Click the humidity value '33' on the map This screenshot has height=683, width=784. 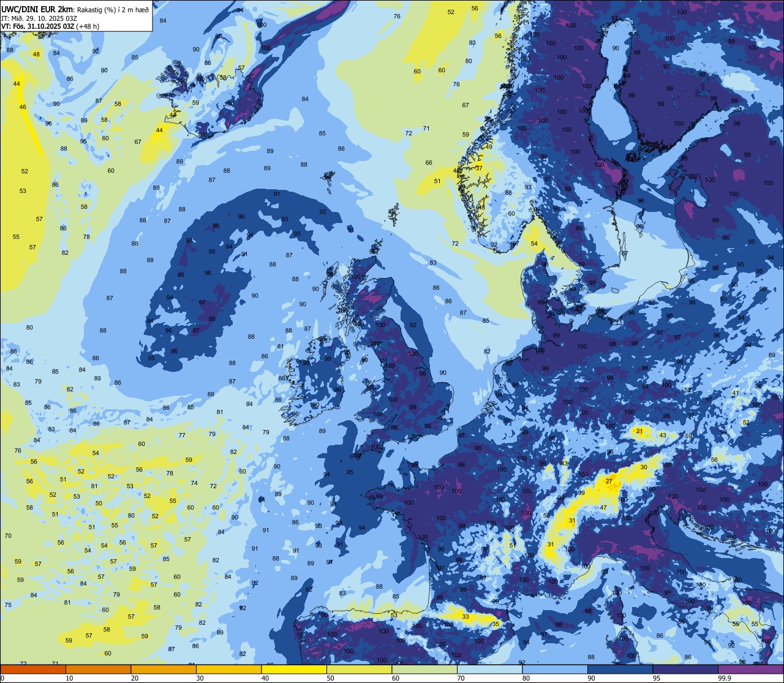466,617
